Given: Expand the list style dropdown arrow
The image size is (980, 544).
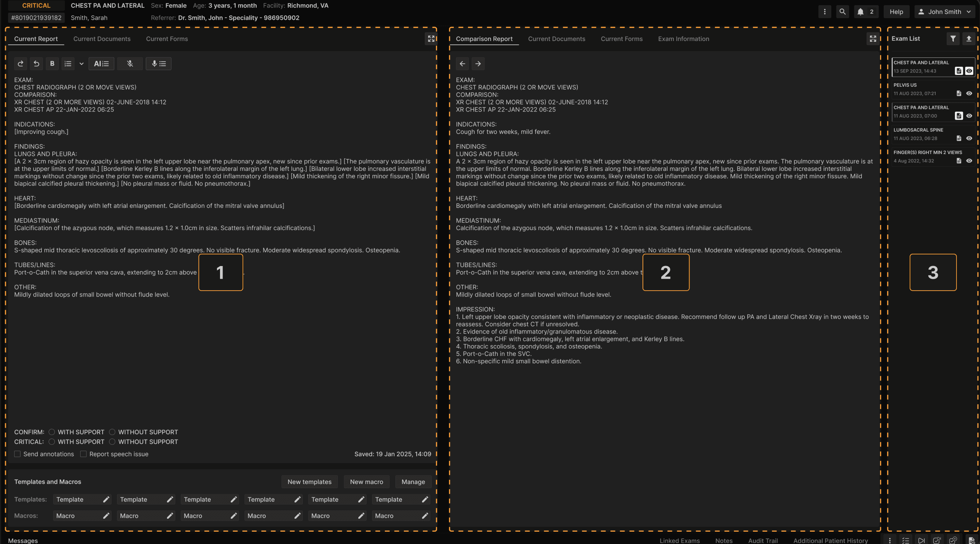Looking at the screenshot, I should coord(81,63).
